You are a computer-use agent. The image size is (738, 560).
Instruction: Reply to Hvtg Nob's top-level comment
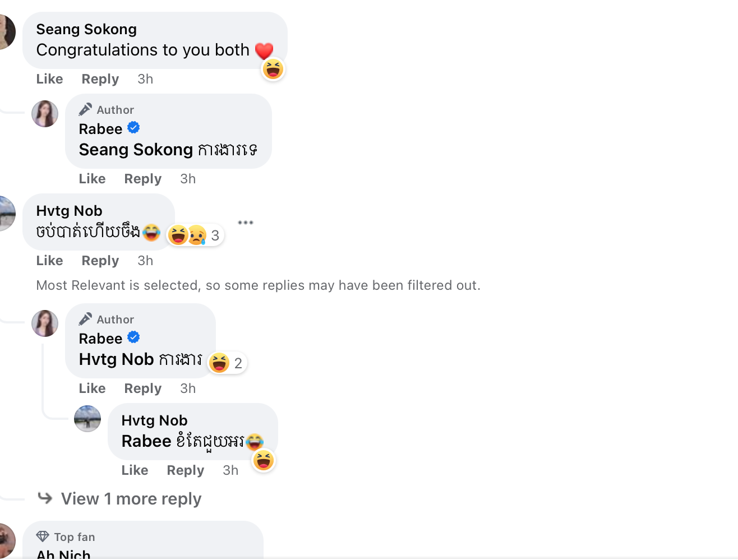pos(100,261)
